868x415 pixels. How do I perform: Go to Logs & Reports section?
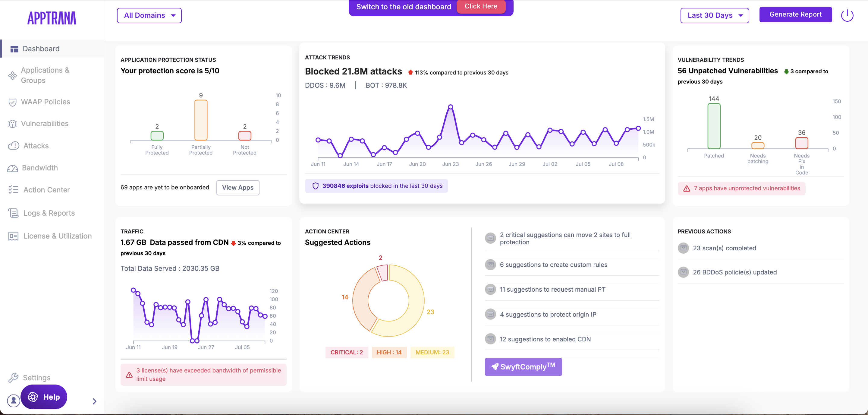(x=49, y=213)
